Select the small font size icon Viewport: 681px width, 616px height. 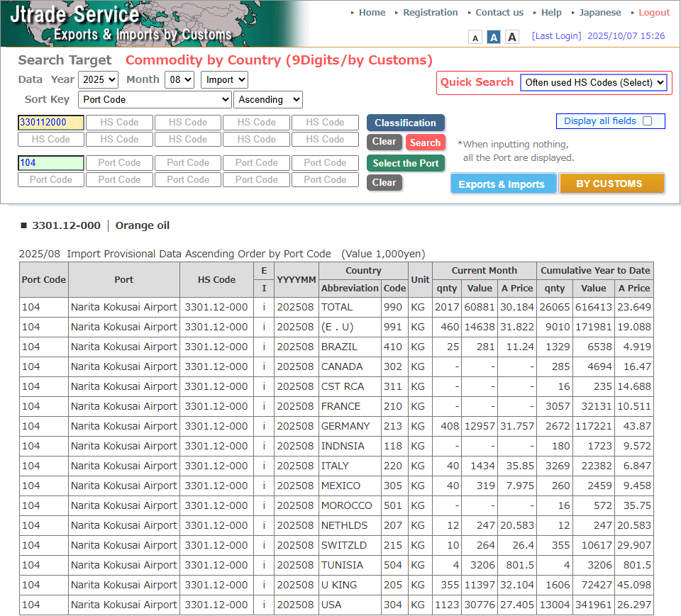pos(475,38)
